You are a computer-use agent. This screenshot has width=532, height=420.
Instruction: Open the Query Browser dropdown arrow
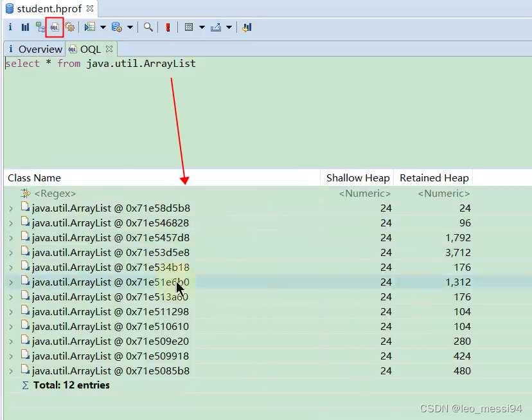pos(130,27)
